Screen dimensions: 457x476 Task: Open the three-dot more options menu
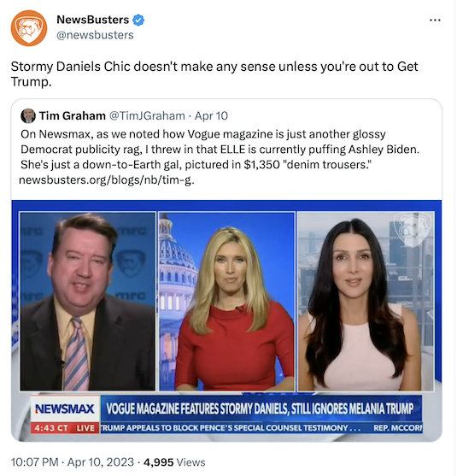(435, 20)
